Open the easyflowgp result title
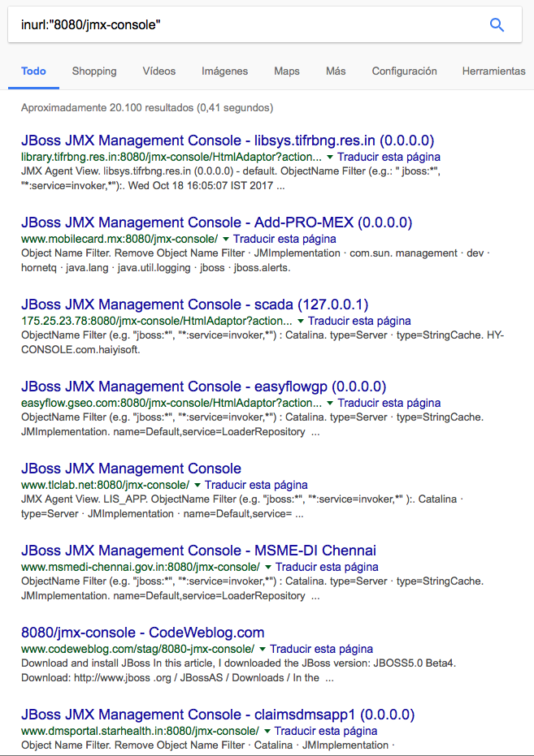Viewport: 534px width, 756px height. pos(203,387)
